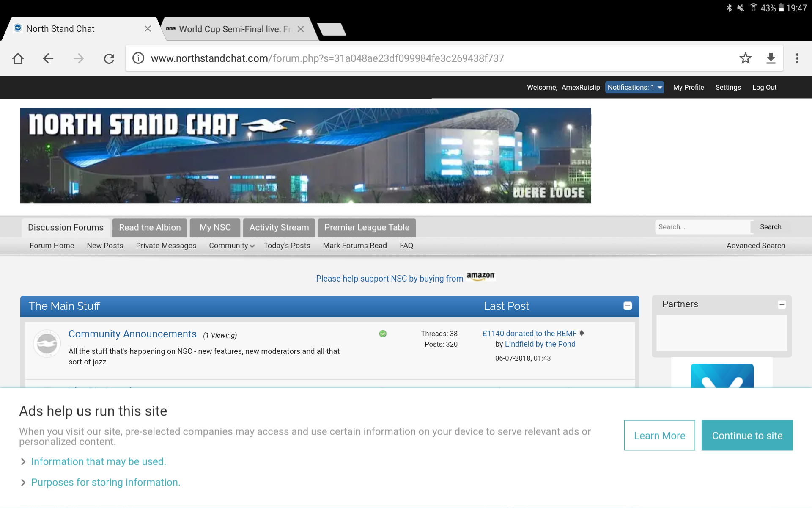The width and height of the screenshot is (812, 508).
Task: Expand the Community dropdown menu
Action: tap(231, 246)
